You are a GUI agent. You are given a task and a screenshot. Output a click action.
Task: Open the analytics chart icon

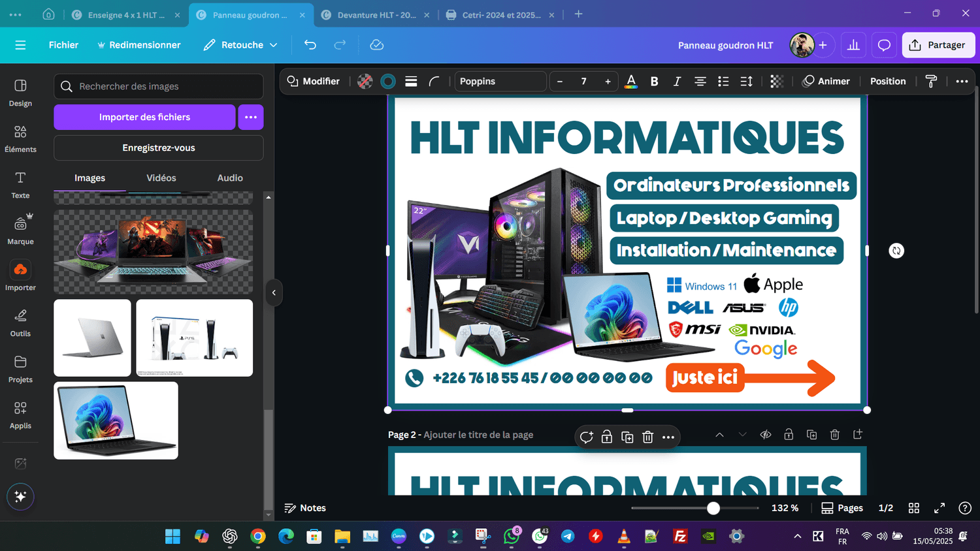[853, 45]
